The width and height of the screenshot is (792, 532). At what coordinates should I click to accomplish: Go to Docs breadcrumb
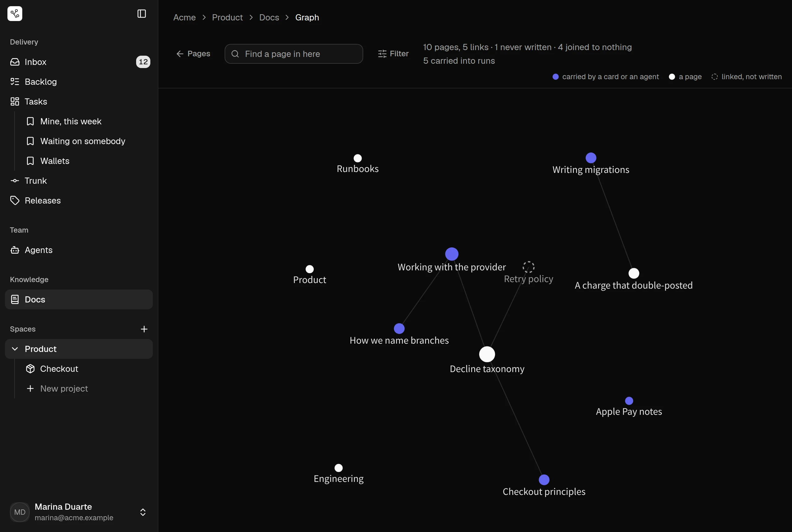(269, 17)
